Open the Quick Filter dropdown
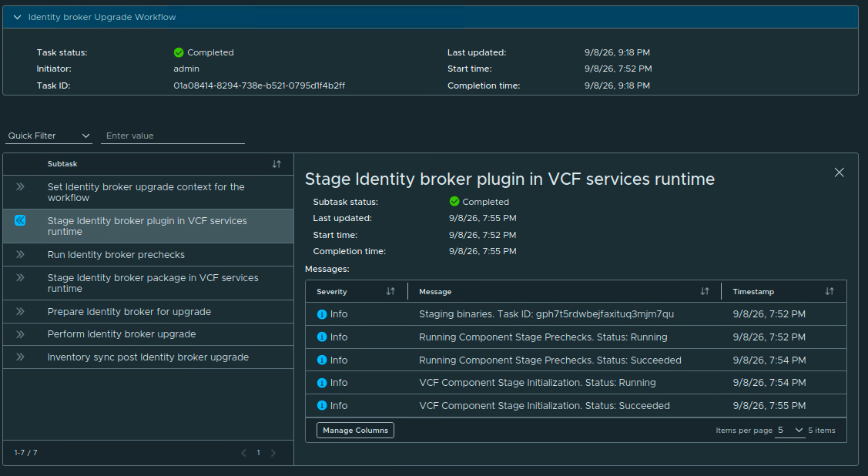Viewport: 868px width, 476px height. (49, 136)
